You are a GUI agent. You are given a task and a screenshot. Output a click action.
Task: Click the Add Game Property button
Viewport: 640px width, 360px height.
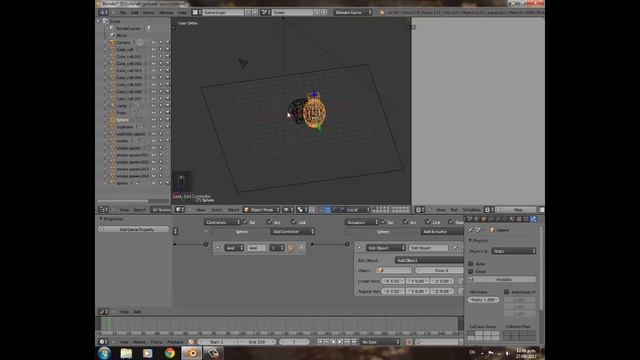134,229
